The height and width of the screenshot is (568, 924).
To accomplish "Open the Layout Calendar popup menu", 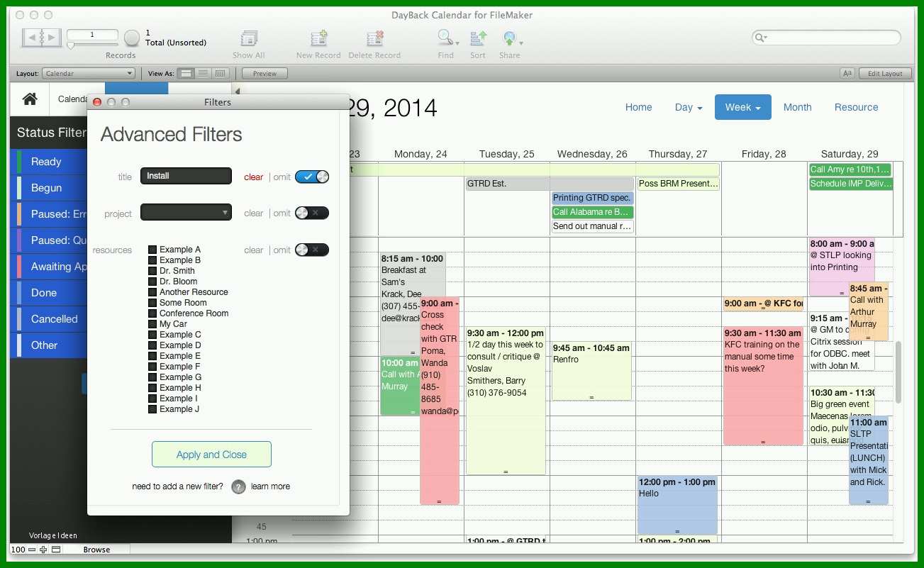I will pos(89,73).
